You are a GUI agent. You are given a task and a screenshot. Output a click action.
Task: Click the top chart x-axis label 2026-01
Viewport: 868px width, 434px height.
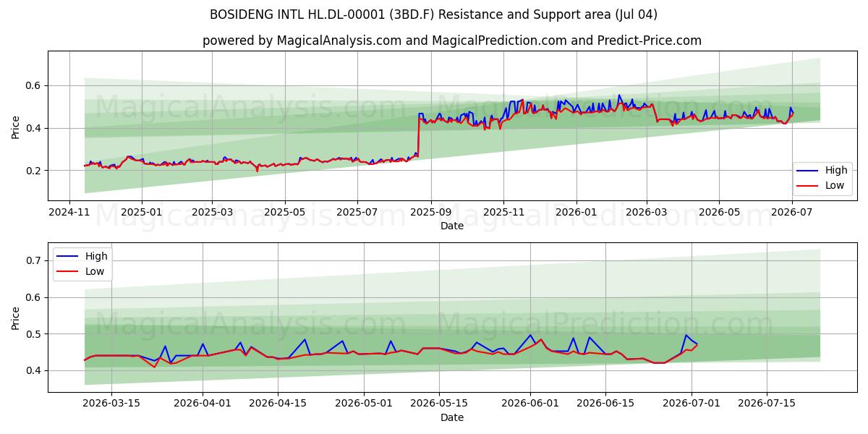tap(576, 213)
